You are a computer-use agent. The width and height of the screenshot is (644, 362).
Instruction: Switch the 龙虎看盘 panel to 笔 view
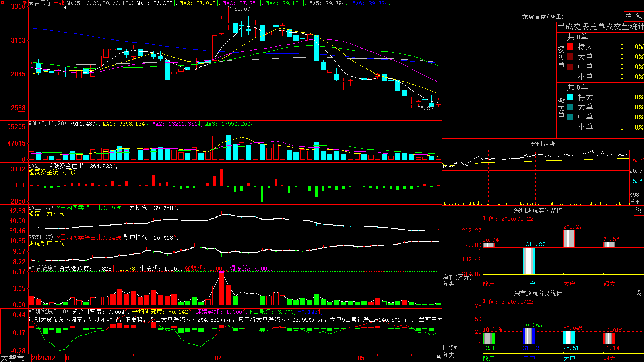pyautogui.click(x=639, y=16)
